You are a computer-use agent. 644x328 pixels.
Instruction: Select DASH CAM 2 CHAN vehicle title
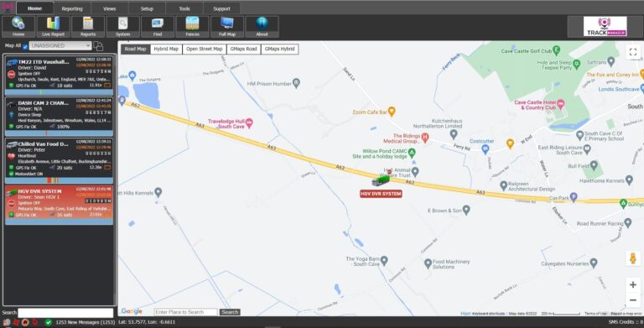click(44, 102)
